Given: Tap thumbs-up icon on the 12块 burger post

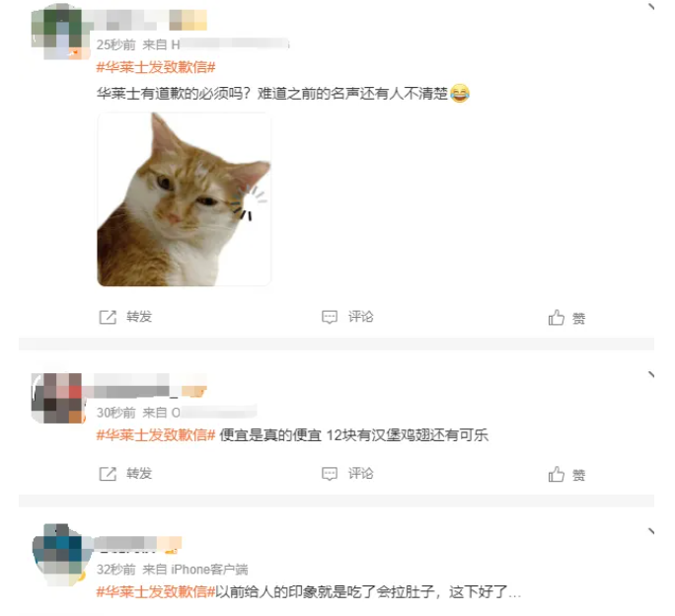Looking at the screenshot, I should 557,474.
